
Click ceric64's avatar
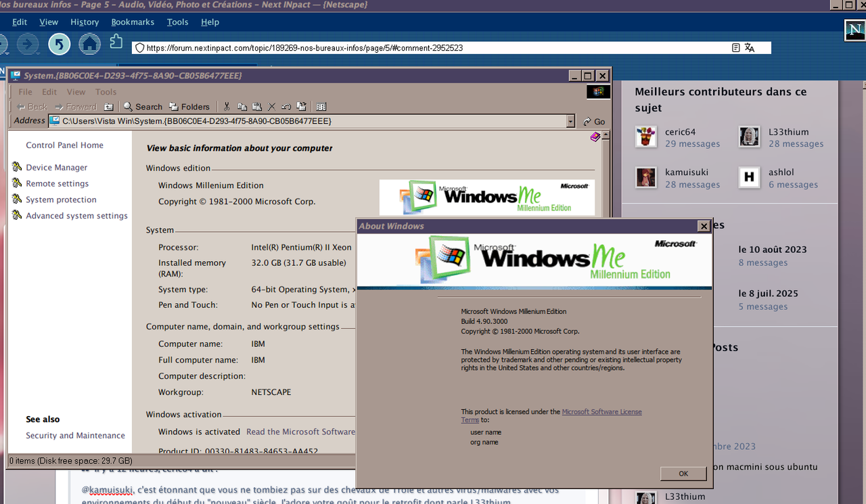646,137
